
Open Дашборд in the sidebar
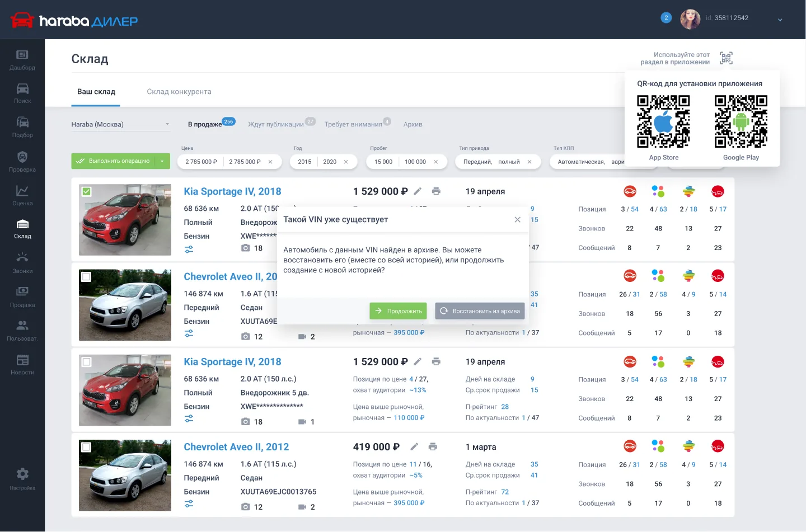click(x=22, y=60)
